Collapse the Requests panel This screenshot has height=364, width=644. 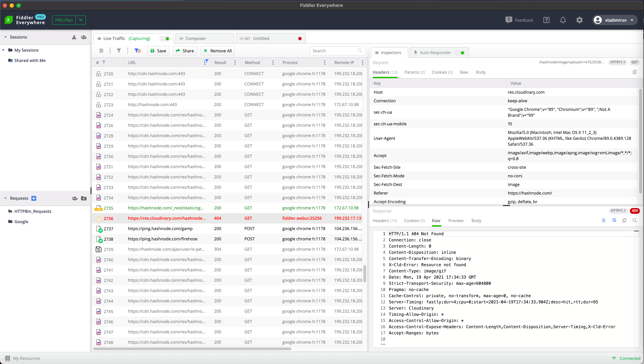5,198
